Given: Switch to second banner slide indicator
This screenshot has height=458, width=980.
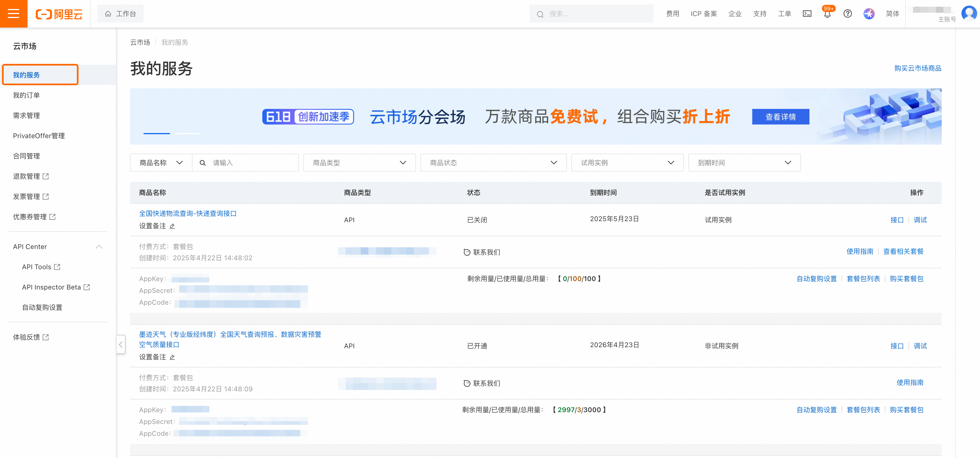Looking at the screenshot, I should click(x=187, y=134).
